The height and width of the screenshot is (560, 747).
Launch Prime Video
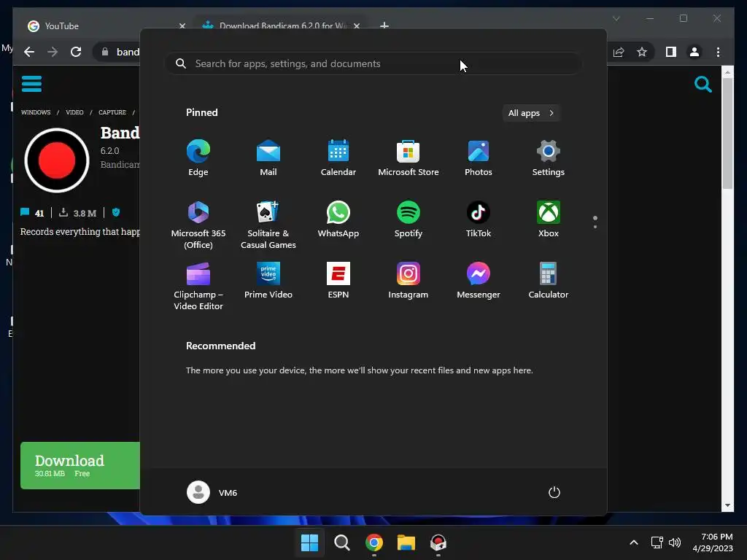[x=268, y=281]
